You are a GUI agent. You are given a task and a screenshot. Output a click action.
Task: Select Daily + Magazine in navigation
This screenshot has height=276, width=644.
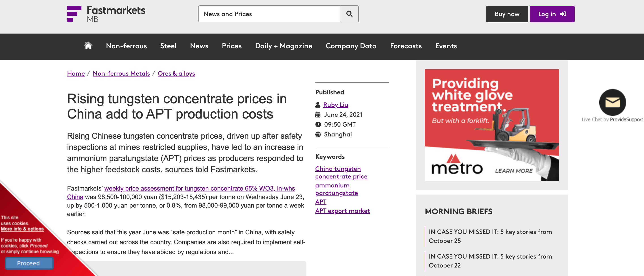pos(284,46)
